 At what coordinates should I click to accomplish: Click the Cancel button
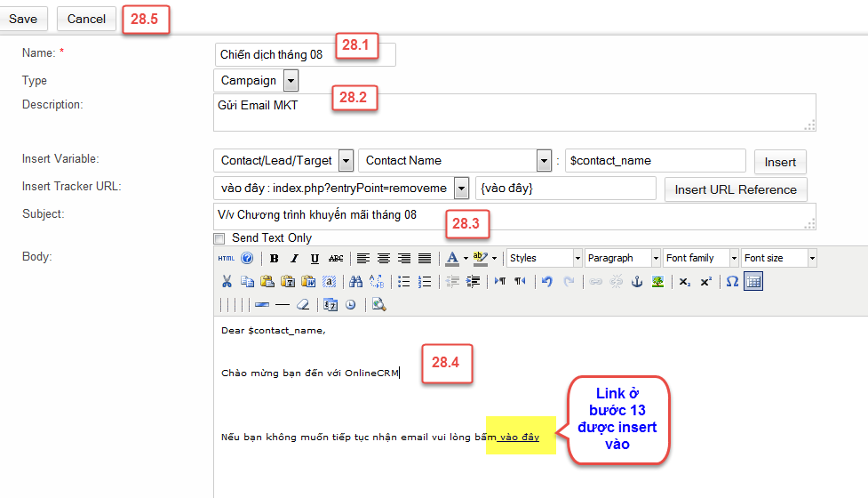(86, 19)
